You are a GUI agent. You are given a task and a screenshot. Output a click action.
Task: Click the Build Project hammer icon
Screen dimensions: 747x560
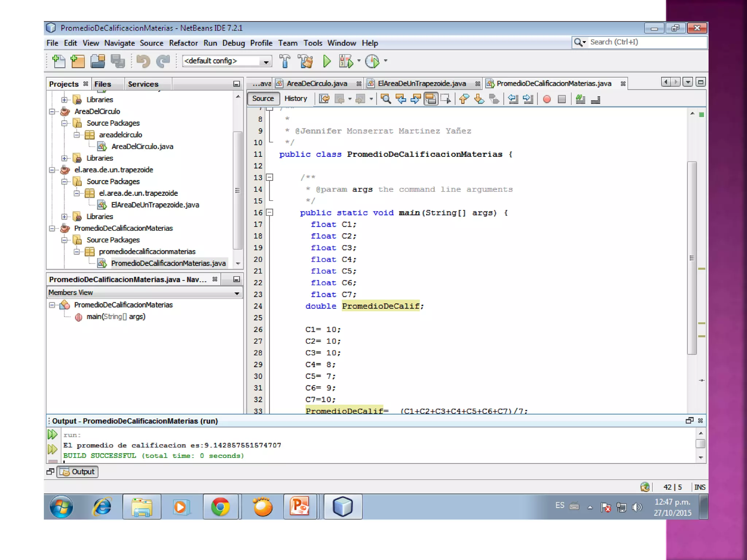point(285,61)
